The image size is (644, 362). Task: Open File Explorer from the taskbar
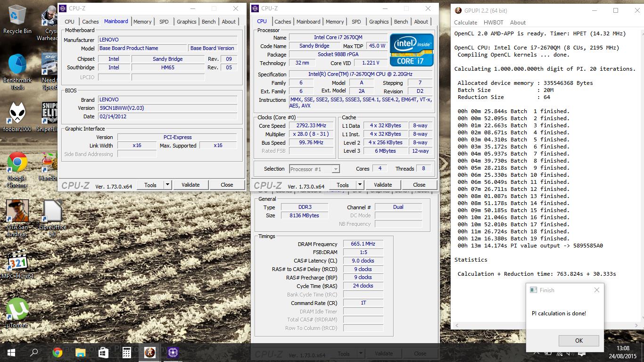click(81, 352)
